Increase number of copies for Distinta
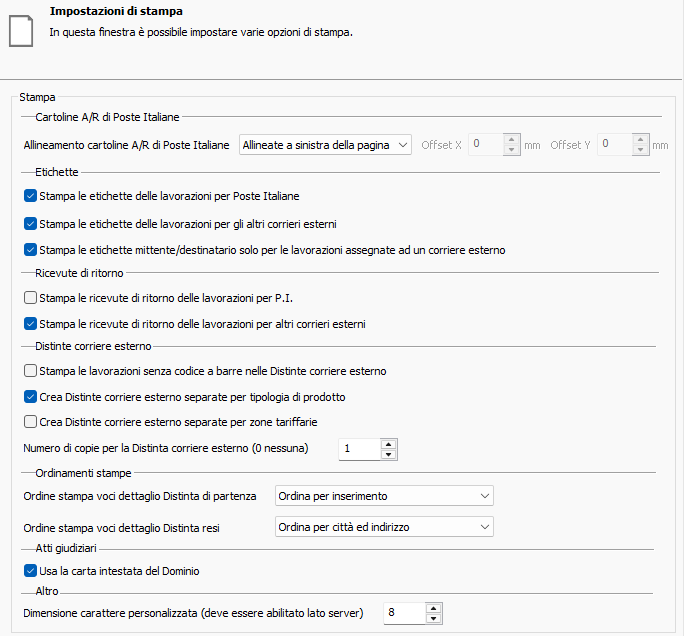 [x=389, y=444]
